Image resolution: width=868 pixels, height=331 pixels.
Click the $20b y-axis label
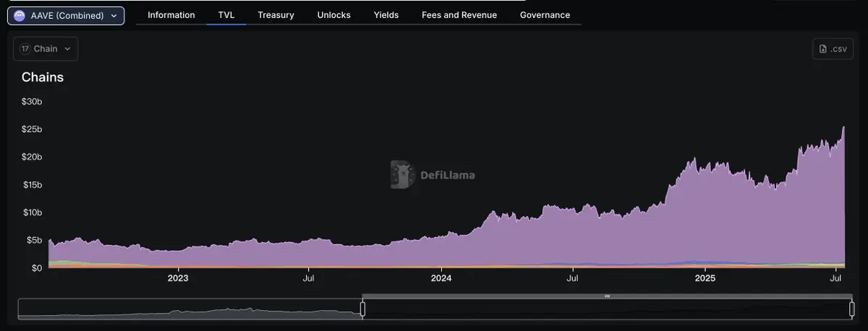click(x=32, y=157)
